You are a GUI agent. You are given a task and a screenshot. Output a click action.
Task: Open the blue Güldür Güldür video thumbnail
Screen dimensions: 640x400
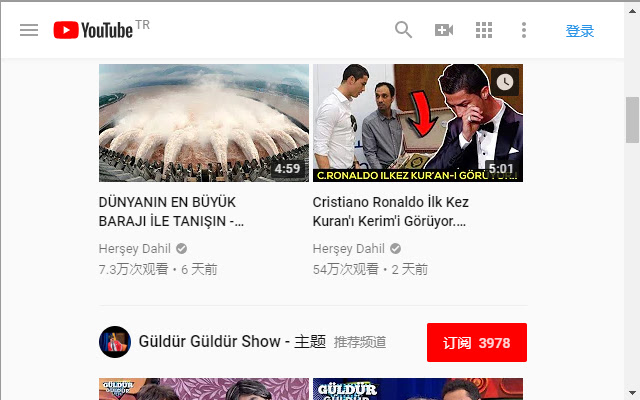(x=418, y=389)
